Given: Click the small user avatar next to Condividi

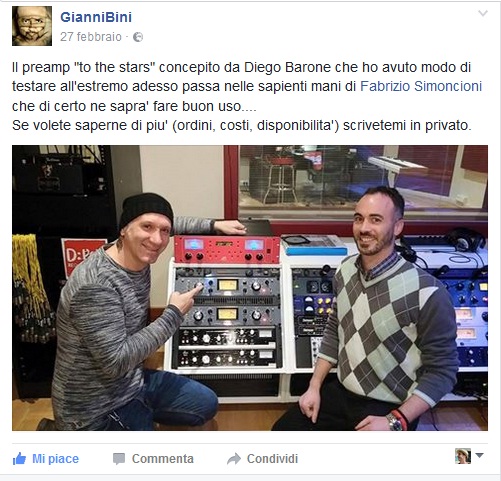Looking at the screenshot, I should click(463, 456).
